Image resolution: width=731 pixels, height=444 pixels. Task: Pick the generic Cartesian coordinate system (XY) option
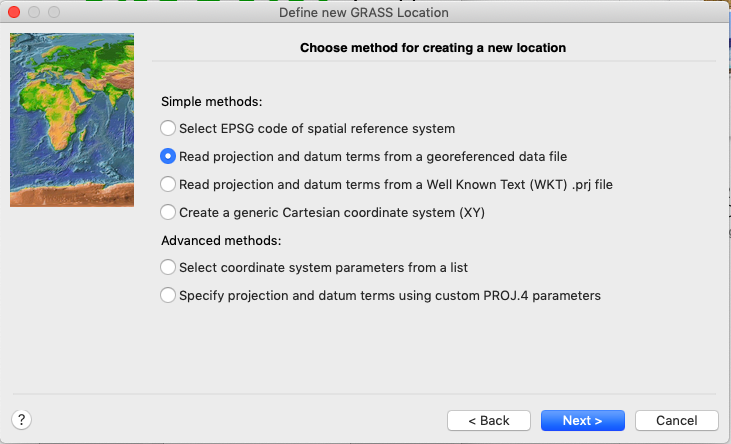[x=168, y=212]
